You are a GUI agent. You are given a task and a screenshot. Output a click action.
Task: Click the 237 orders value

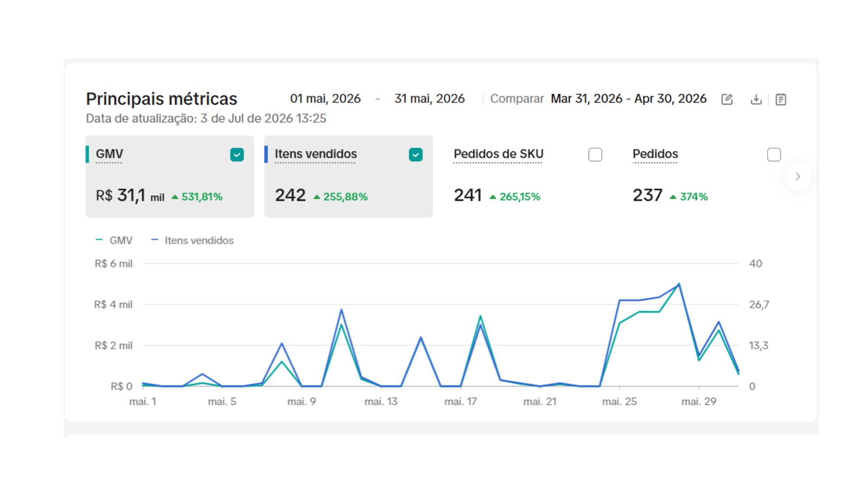pyautogui.click(x=647, y=195)
